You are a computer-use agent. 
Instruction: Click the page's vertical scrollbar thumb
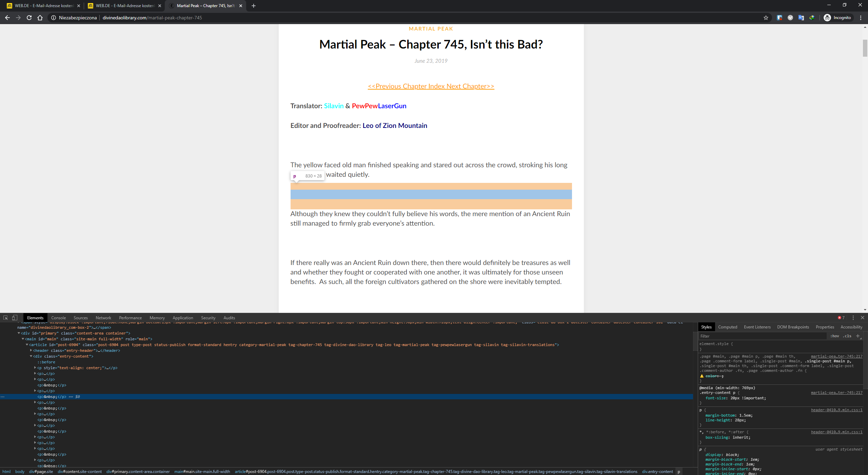point(865,48)
